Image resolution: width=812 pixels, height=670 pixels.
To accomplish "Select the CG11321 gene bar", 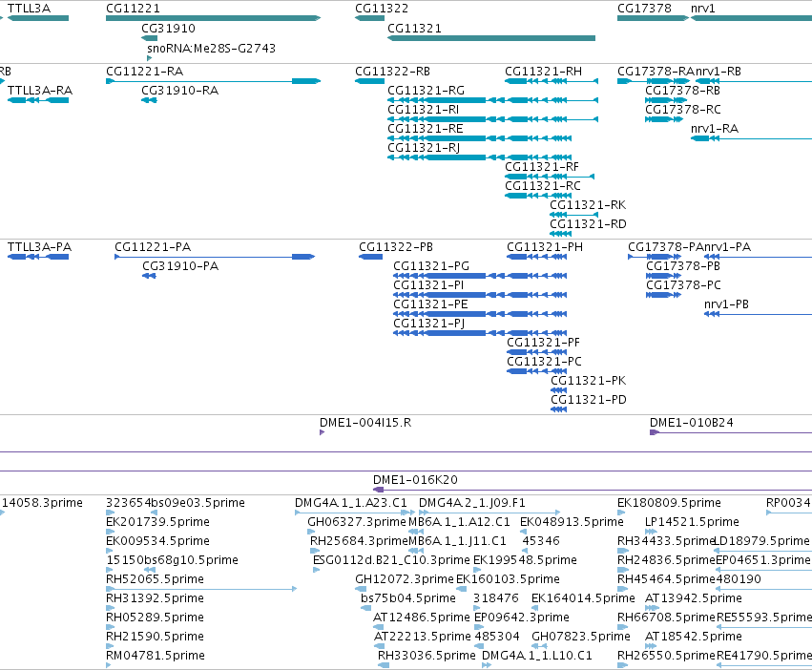I will (491, 38).
